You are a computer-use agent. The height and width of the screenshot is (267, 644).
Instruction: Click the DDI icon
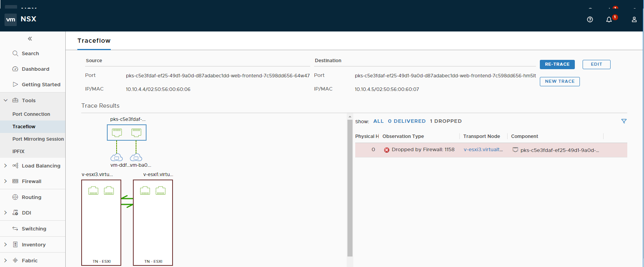(x=15, y=213)
